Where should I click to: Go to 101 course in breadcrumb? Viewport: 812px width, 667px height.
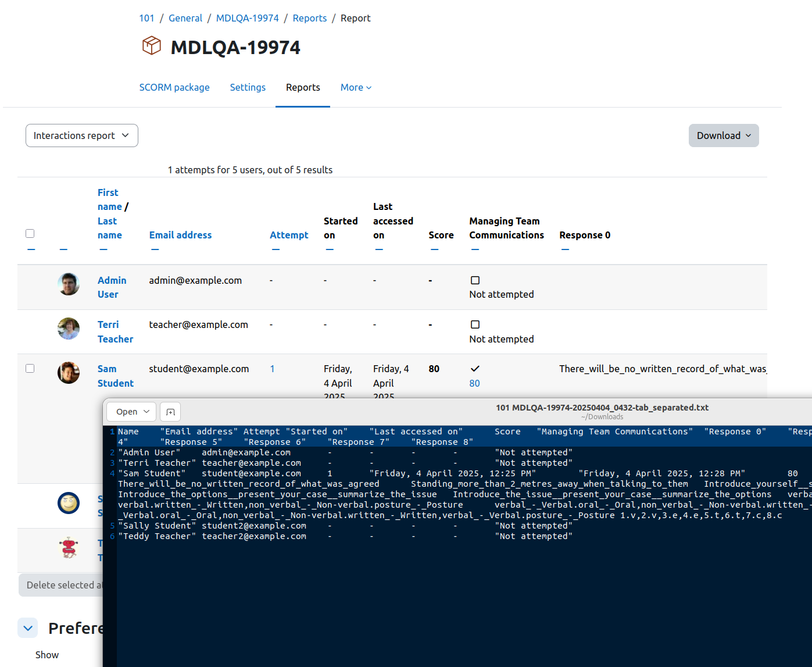click(146, 18)
